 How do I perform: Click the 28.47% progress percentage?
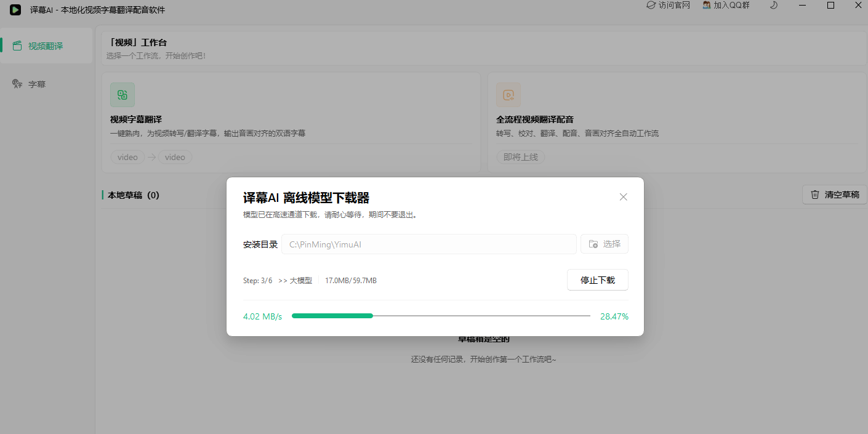click(614, 316)
